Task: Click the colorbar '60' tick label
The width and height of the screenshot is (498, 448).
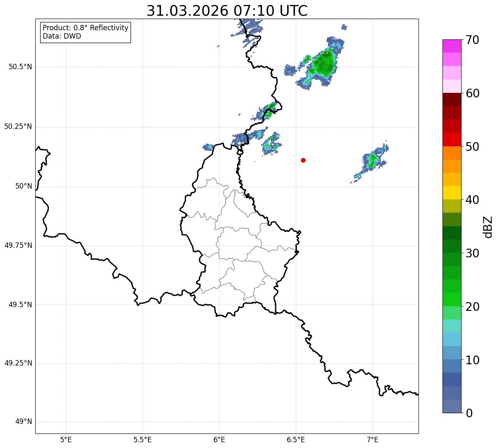Action: click(472, 93)
